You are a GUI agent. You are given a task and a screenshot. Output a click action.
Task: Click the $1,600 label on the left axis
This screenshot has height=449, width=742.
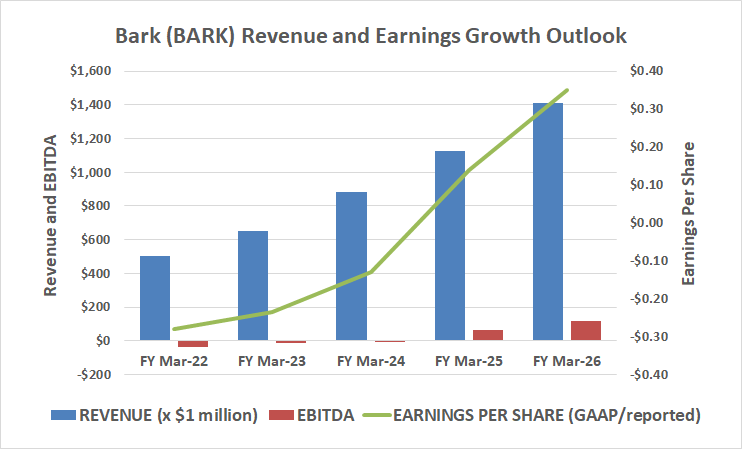pos(90,71)
